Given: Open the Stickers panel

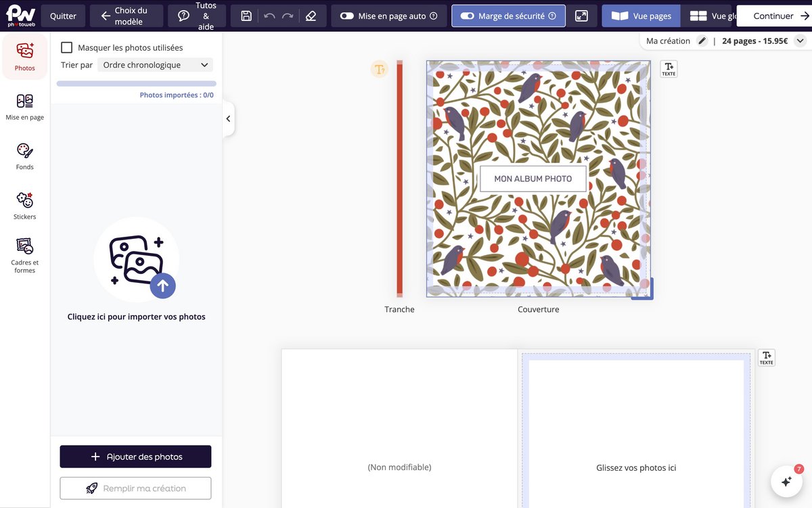Looking at the screenshot, I should 24,206.
